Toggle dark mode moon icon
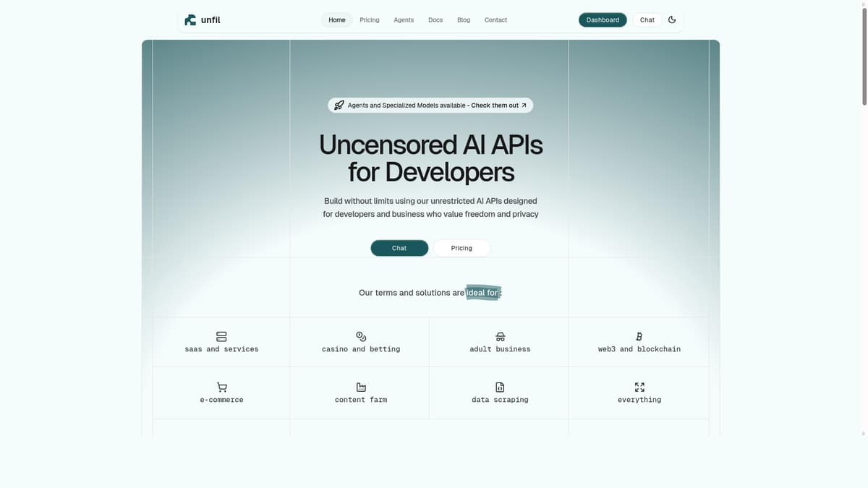The height and width of the screenshot is (488, 868). [672, 20]
